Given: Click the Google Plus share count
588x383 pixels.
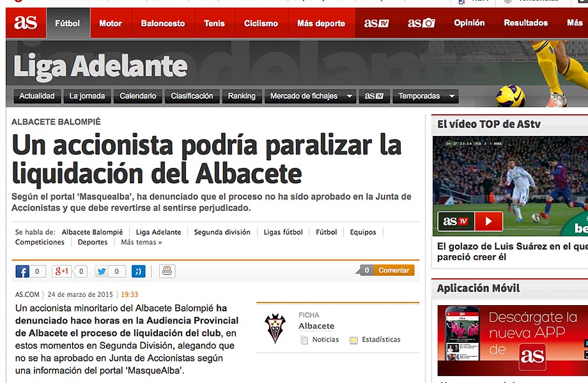Looking at the screenshot, I should (81, 271).
